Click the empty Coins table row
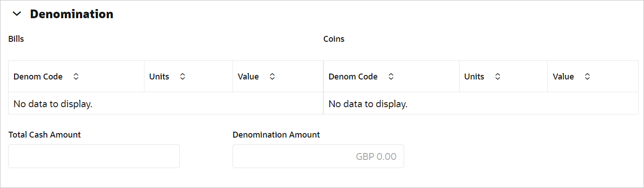Viewport: 644px width, 188px height. [x=481, y=104]
